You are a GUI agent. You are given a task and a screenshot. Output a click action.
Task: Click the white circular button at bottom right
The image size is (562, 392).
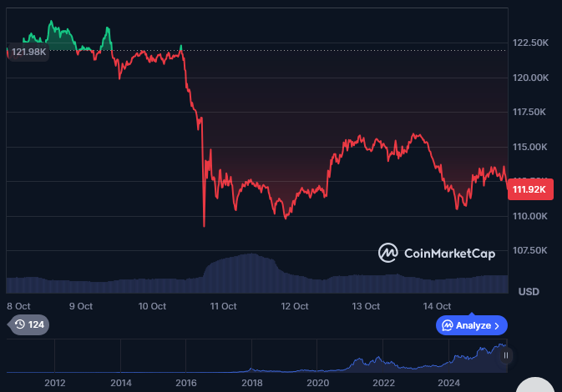point(535,384)
